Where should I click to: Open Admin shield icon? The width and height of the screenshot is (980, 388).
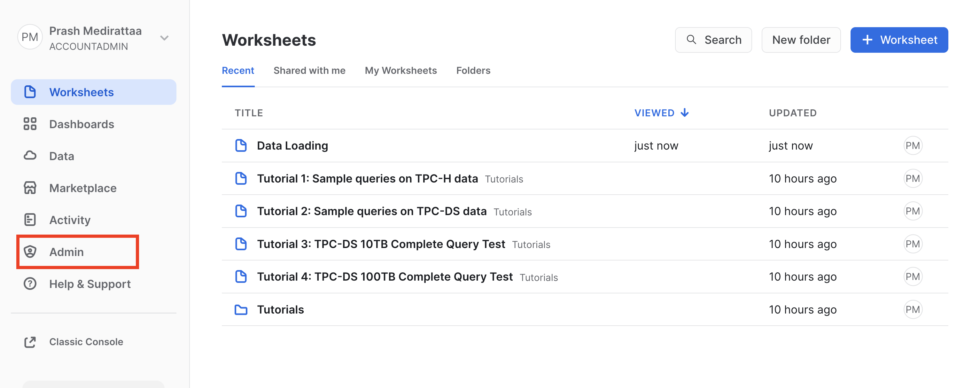[30, 252]
